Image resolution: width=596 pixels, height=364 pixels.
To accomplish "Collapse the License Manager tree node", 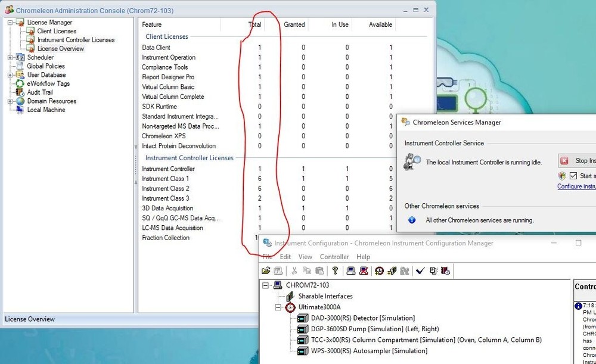I will (x=10, y=23).
